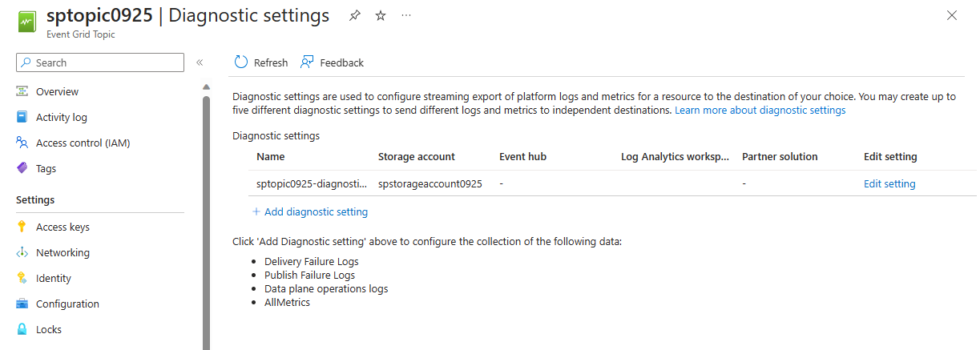Click Refresh in the toolbar
Viewport: 980px width, 350px height.
point(261,62)
